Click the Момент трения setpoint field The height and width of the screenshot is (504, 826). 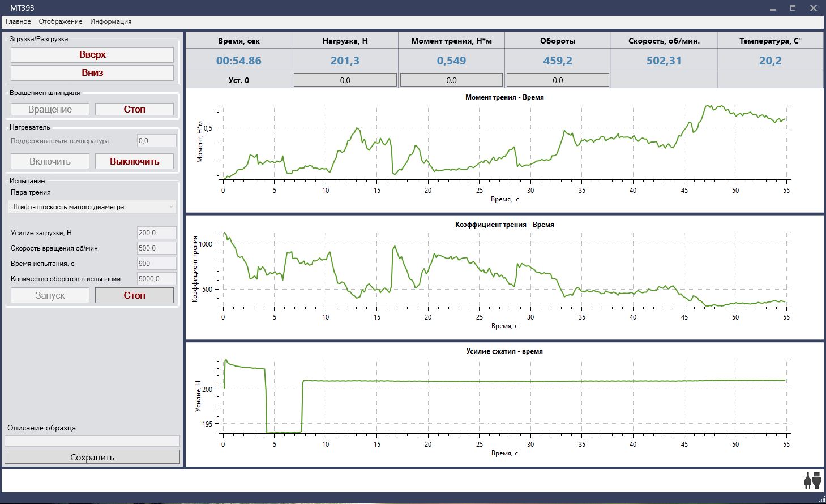(x=451, y=80)
